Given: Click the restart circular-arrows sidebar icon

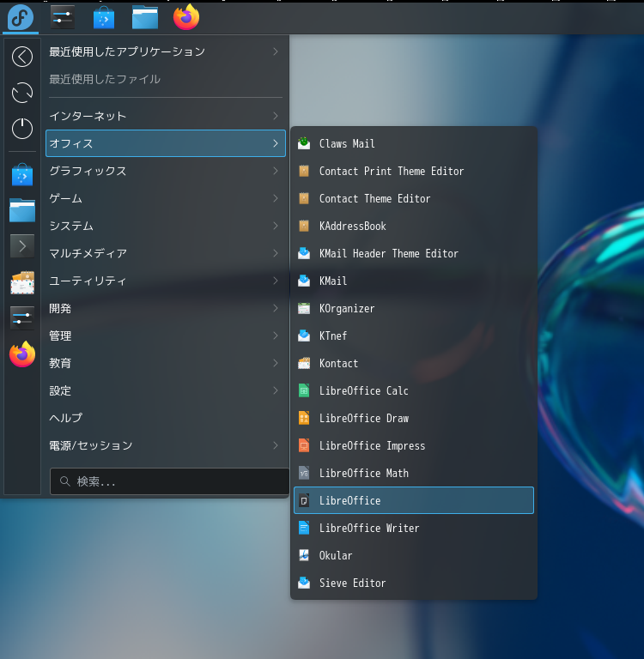Looking at the screenshot, I should click(22, 93).
